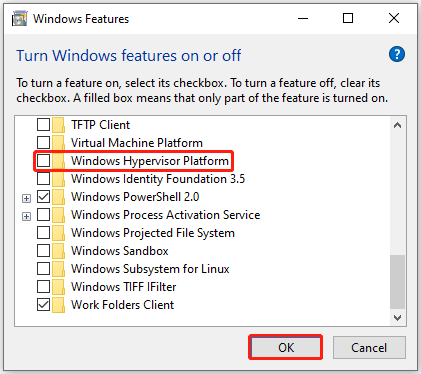Select the Work Folders Client label

123,305
